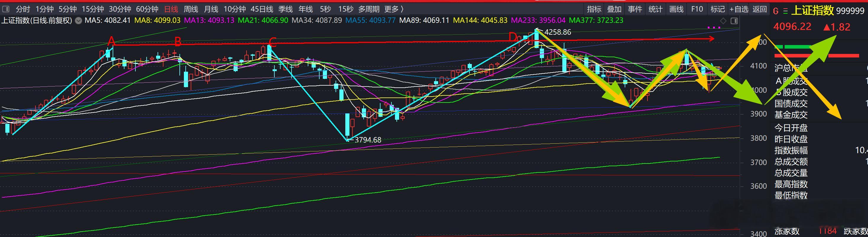Click the diamond marker icon
This screenshot has width=868, height=237.
(723, 21)
